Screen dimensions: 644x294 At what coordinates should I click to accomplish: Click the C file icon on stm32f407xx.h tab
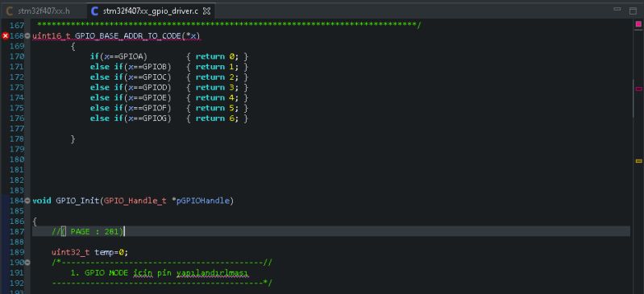tap(10, 11)
